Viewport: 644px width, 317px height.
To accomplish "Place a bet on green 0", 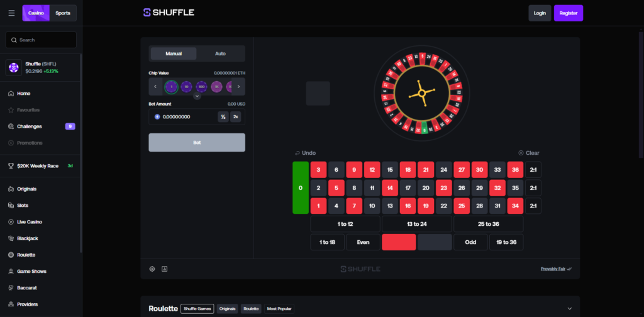I will coord(301,187).
